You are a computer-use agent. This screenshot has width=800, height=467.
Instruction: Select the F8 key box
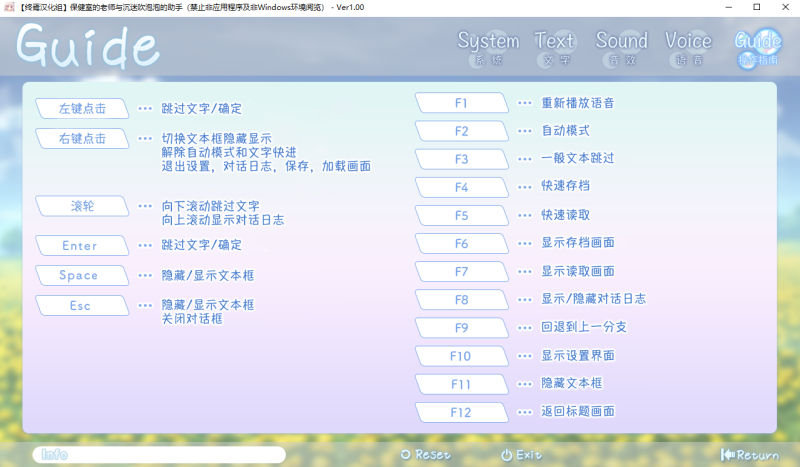pyautogui.click(x=461, y=299)
